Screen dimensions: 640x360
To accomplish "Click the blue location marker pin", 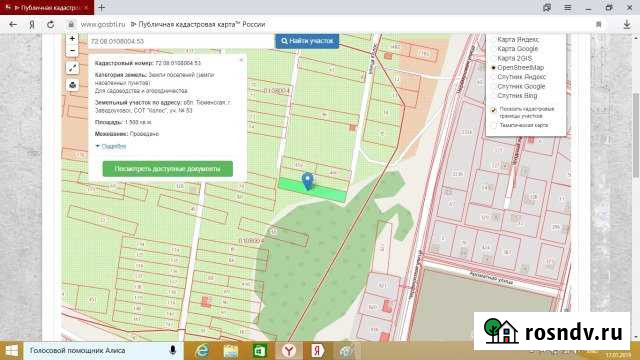I will [308, 181].
